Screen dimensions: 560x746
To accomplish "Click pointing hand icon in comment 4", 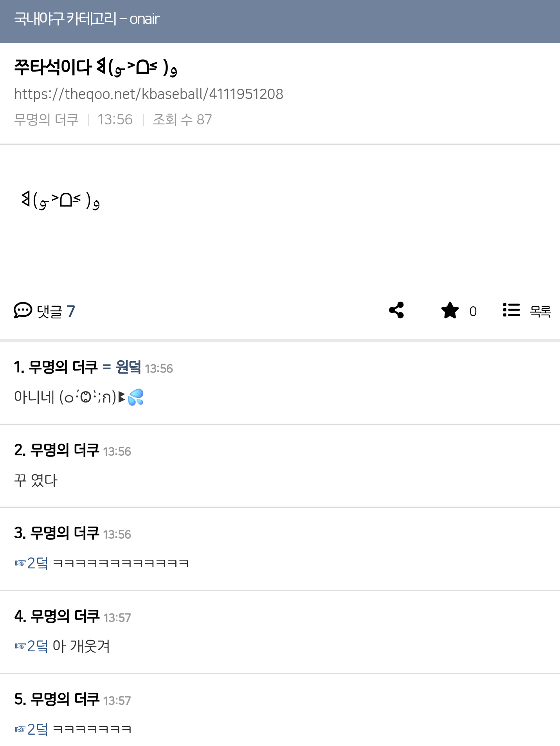I will 20,646.
